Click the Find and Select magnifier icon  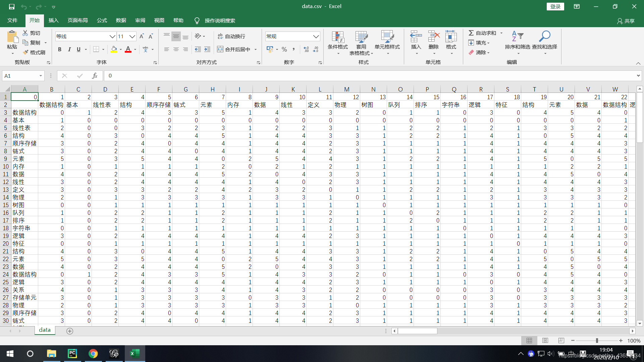[x=544, y=36]
